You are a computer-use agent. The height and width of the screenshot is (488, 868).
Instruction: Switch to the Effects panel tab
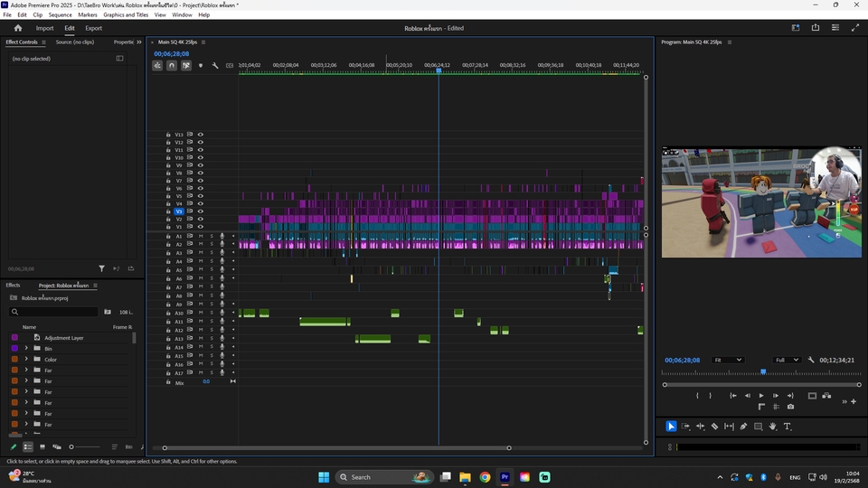point(13,286)
